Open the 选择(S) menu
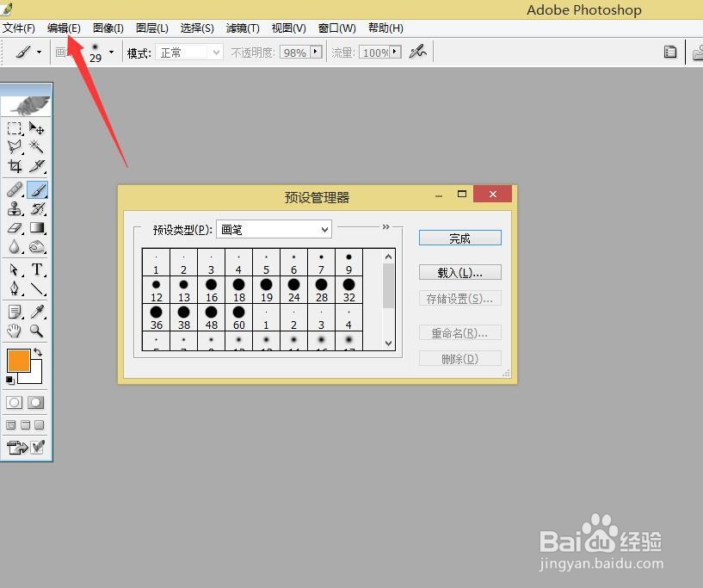 click(197, 28)
